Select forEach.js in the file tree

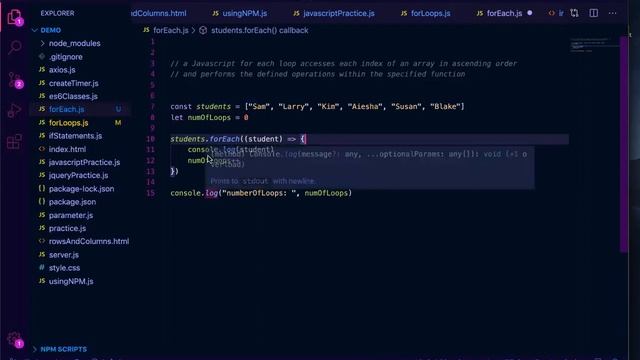click(x=67, y=109)
